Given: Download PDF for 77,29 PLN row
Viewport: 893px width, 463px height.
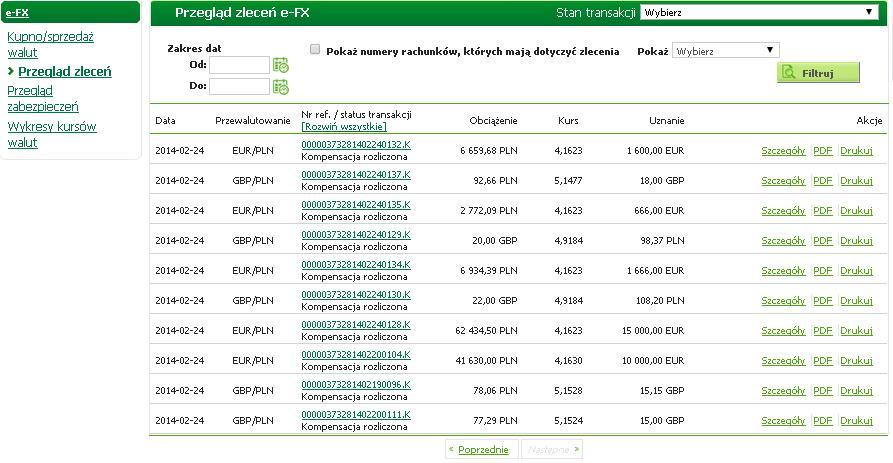Looking at the screenshot, I should (x=822, y=421).
